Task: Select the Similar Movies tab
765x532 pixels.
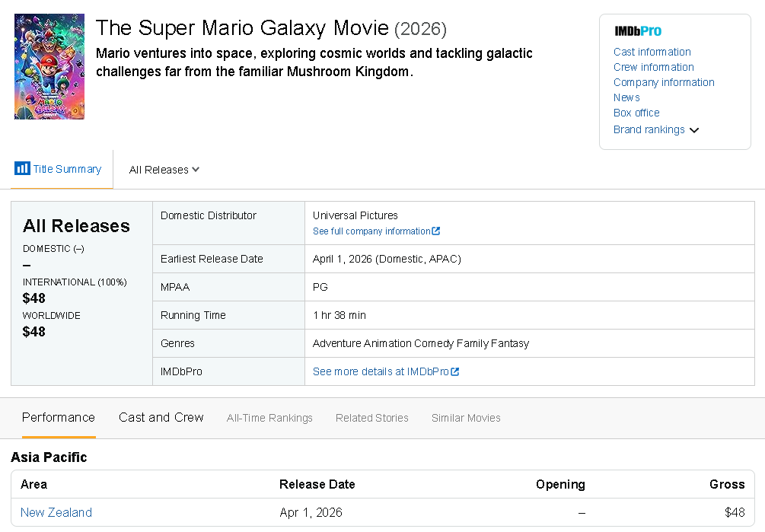Action: (466, 418)
